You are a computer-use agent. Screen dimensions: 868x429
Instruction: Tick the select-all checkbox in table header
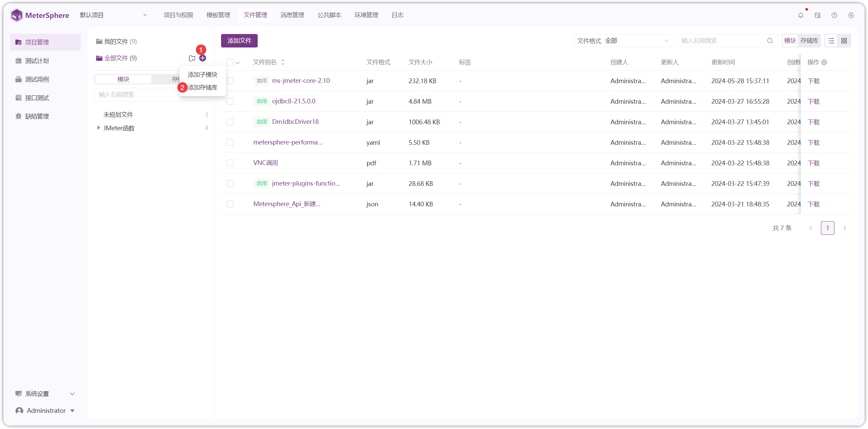tap(230, 62)
